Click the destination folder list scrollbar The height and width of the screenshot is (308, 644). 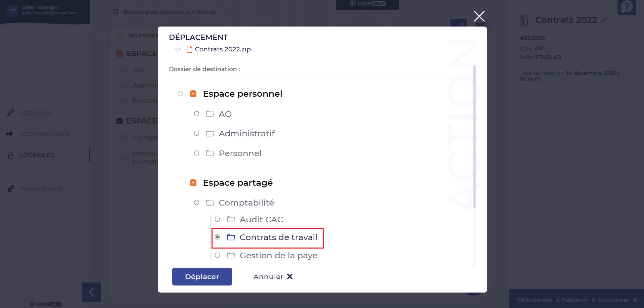pyautogui.click(x=474, y=137)
